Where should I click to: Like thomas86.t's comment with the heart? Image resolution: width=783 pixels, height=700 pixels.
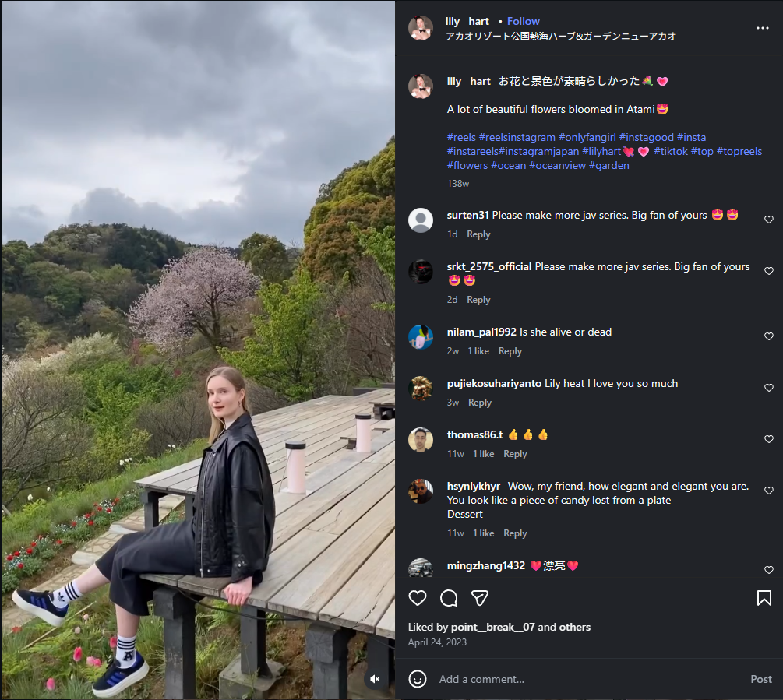tap(768, 439)
